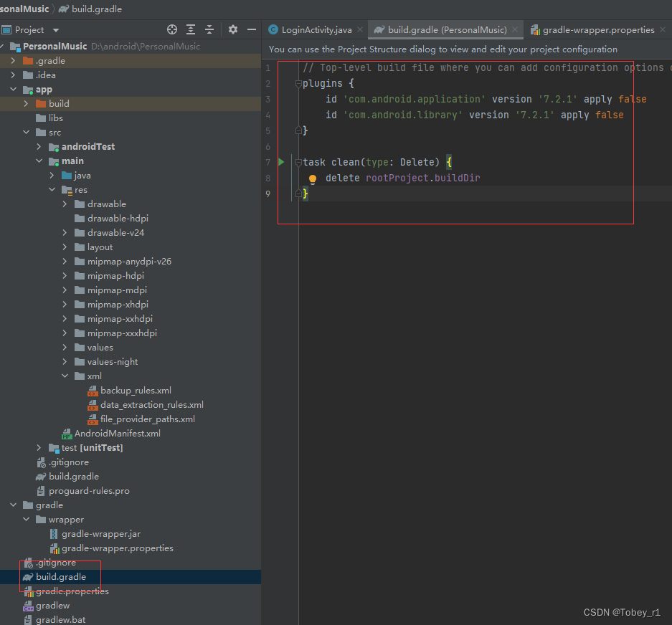Open the Project panel settings gear
Screen dimensions: 672x625
pos(232,29)
